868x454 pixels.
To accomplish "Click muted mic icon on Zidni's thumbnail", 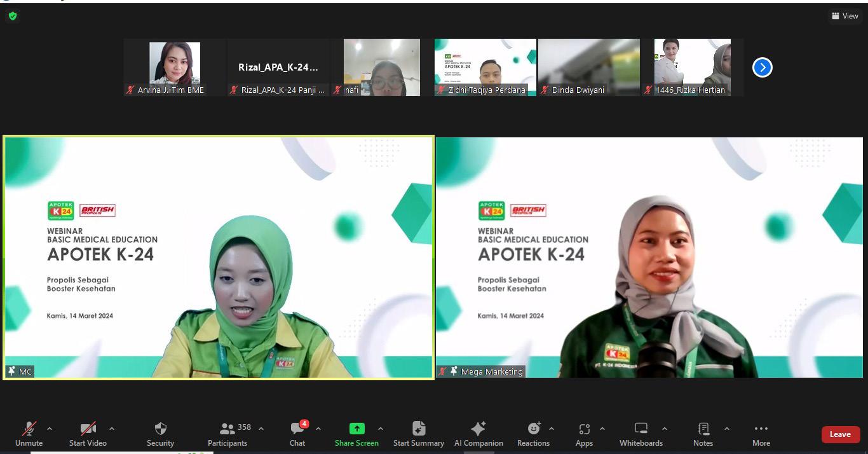I will coord(441,90).
